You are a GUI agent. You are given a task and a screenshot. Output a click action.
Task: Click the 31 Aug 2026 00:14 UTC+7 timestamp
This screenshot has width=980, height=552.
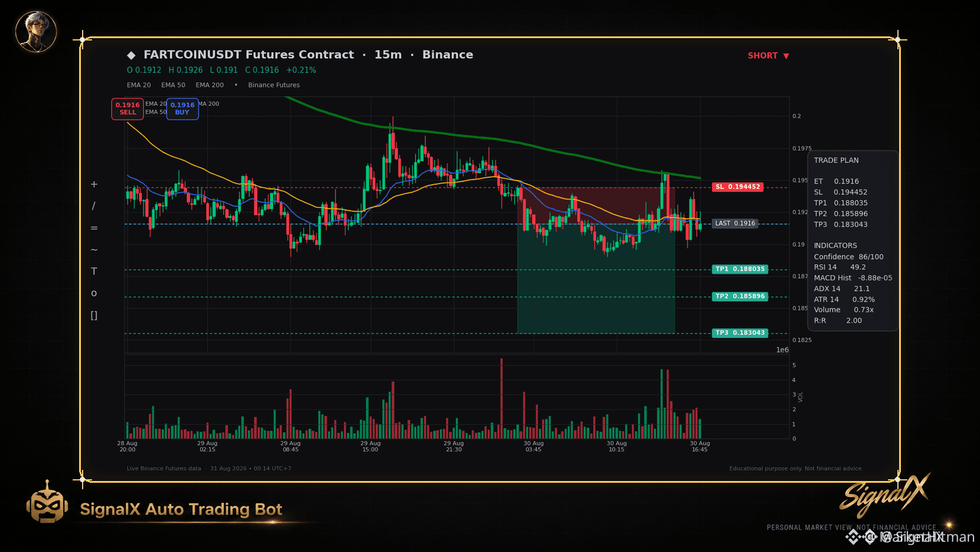click(251, 469)
